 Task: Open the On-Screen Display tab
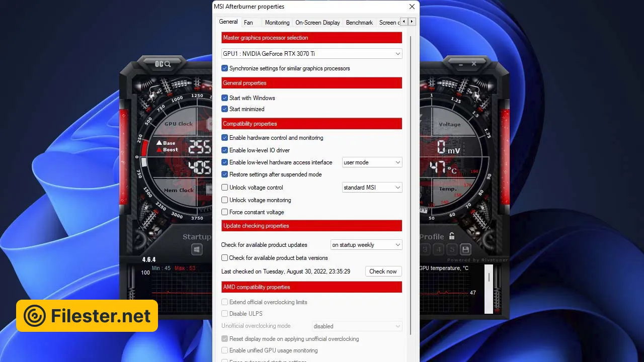pyautogui.click(x=317, y=23)
